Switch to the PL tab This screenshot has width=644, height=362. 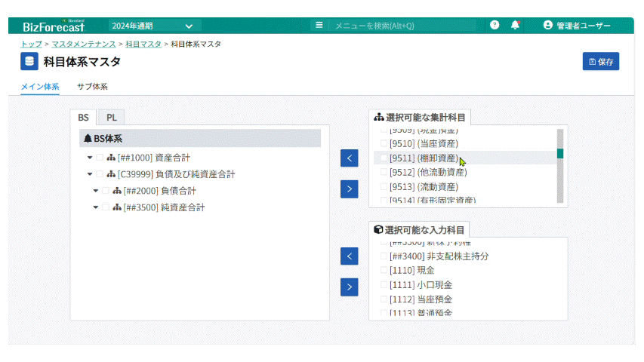112,117
